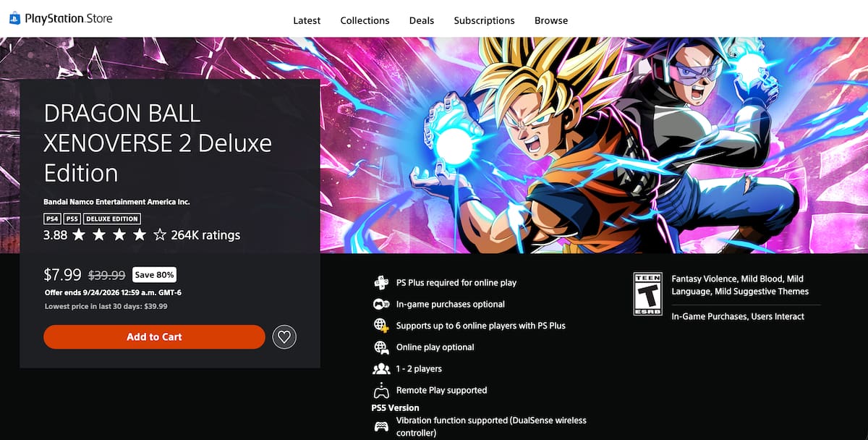
Task: Click the In-Game Purchases, Users Interact text
Action: coord(738,316)
